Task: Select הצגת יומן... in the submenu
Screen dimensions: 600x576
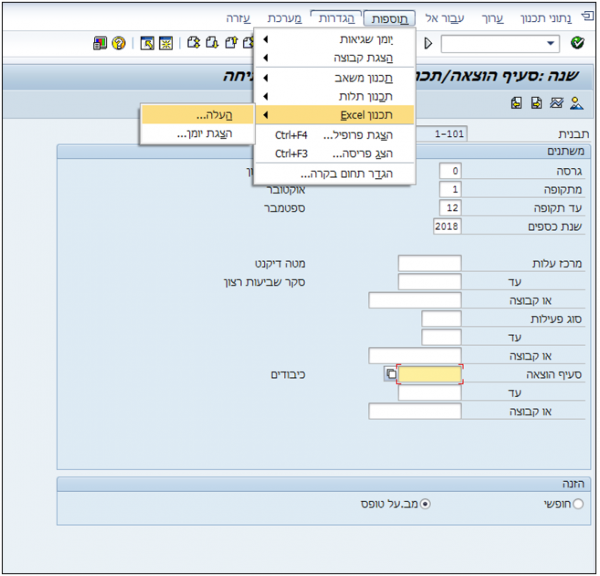Action: 195,134
